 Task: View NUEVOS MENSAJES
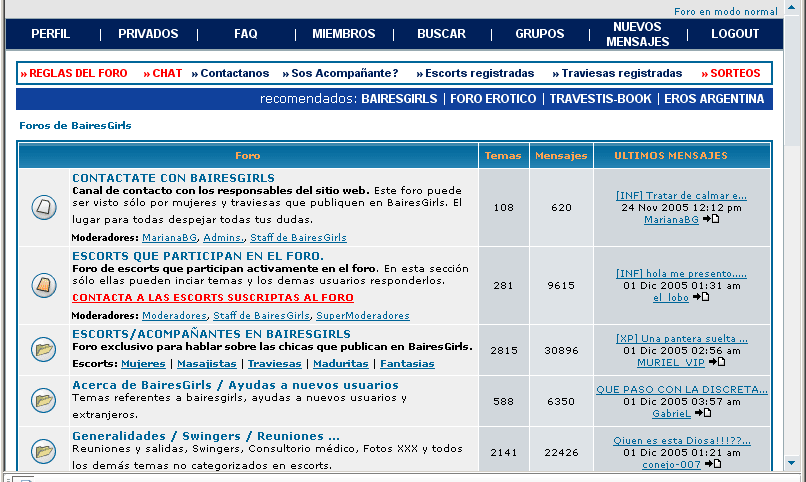[x=637, y=34]
